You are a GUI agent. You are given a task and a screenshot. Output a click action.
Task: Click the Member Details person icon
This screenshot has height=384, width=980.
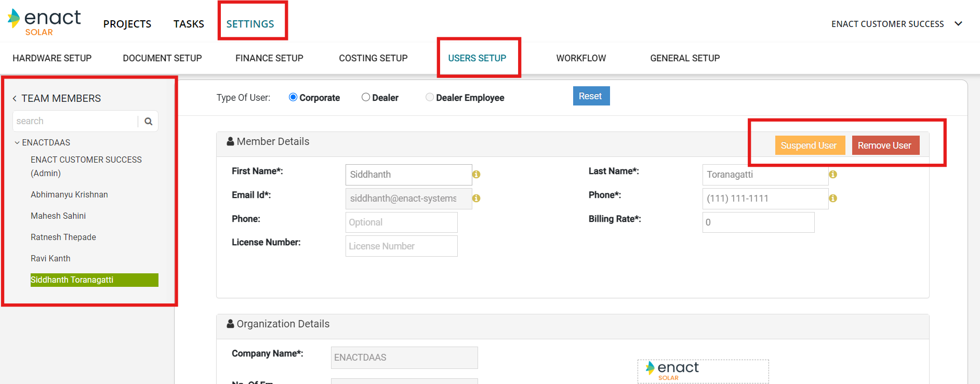(x=230, y=141)
